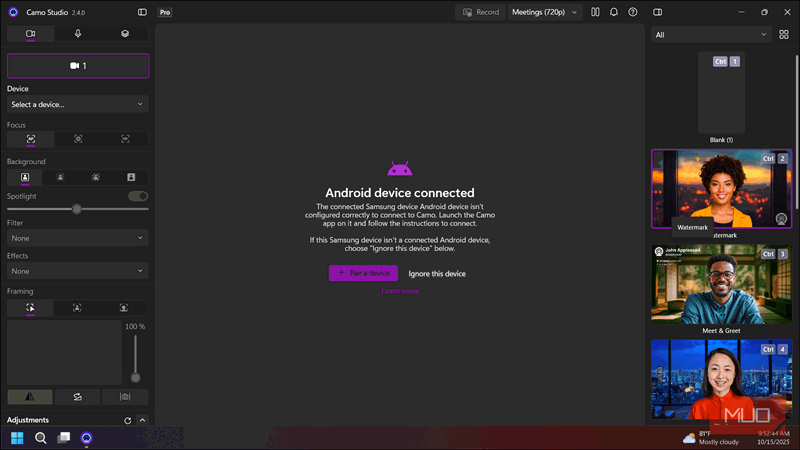
Task: Open the microphone audio tab
Action: click(78, 34)
